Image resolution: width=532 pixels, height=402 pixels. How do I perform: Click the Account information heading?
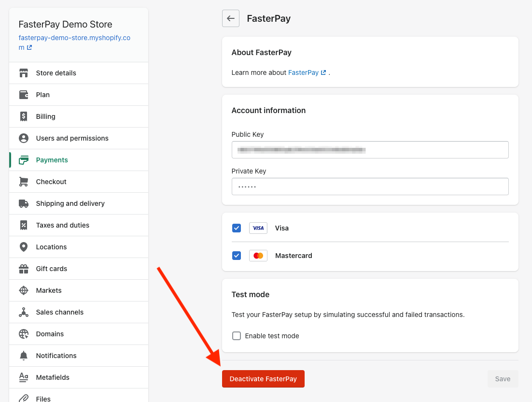[269, 110]
